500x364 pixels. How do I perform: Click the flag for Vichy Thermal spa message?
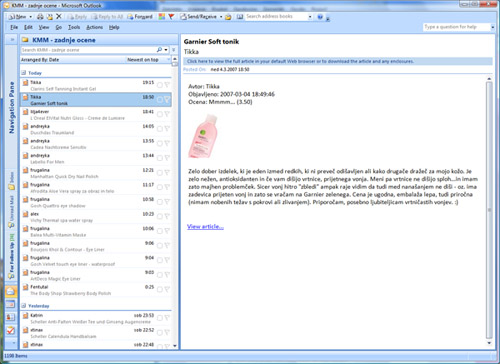click(x=167, y=216)
